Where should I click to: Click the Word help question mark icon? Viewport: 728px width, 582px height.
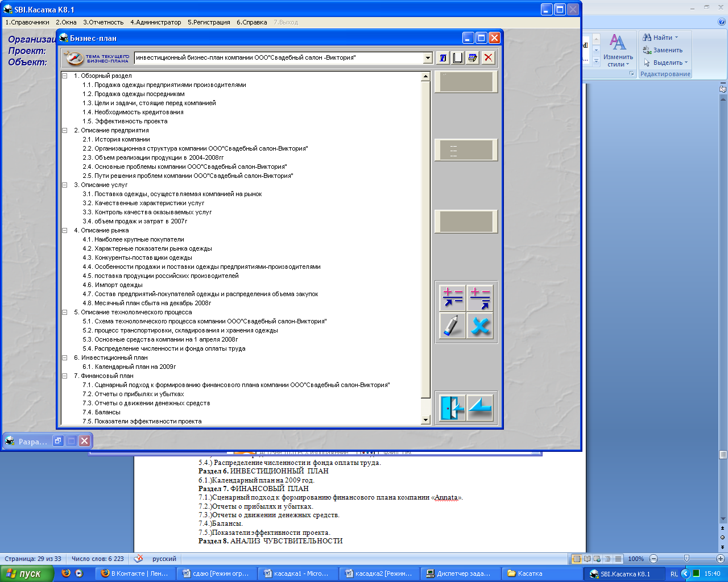(x=722, y=22)
